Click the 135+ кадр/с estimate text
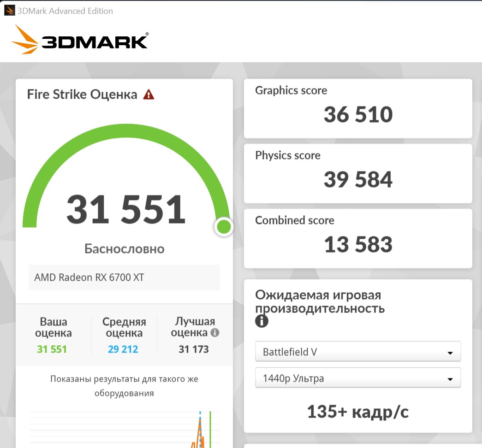 click(x=358, y=412)
